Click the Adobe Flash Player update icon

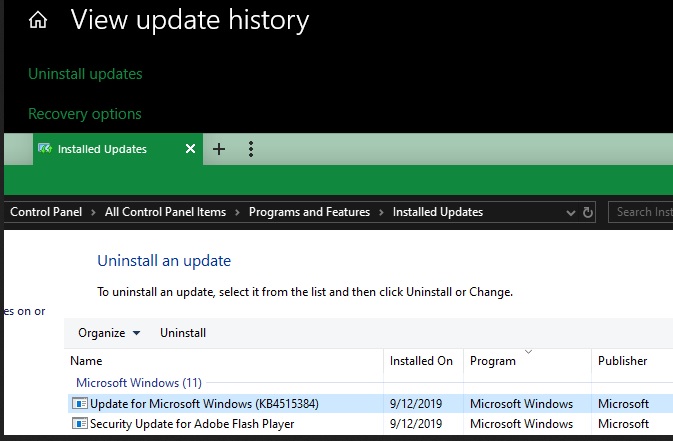[80, 423]
